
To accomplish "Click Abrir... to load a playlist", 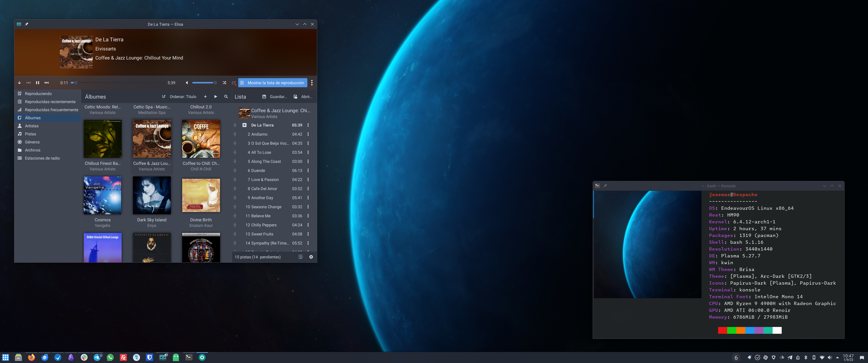I will click(303, 97).
